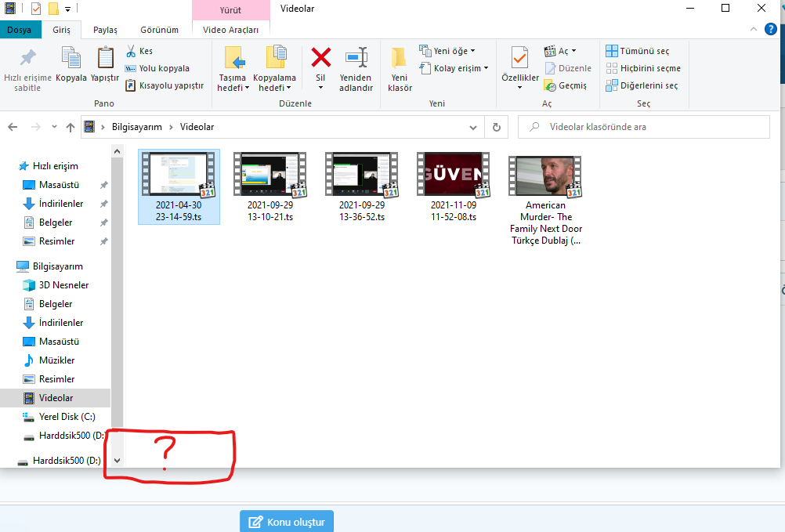785x532 pixels.
Task: Click Tümünü seç
Action: [x=637, y=51]
